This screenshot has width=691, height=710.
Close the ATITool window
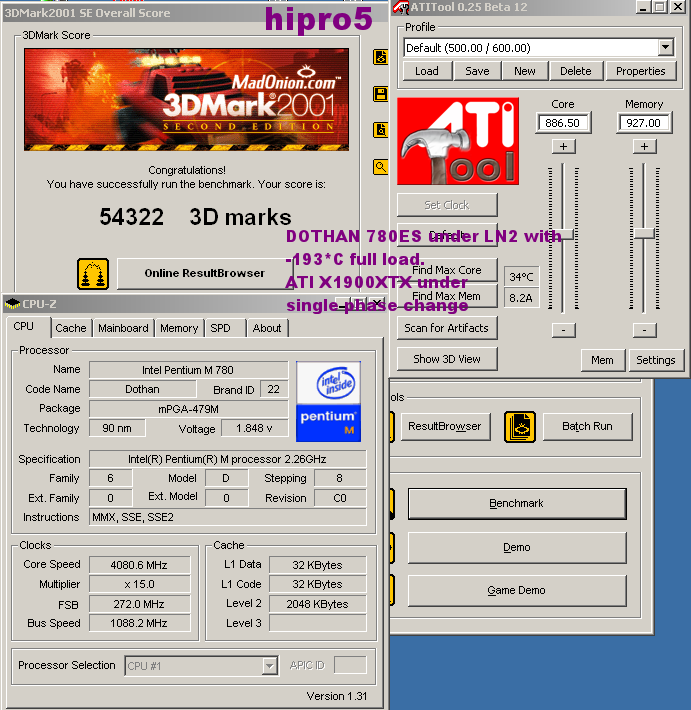[x=677, y=7]
